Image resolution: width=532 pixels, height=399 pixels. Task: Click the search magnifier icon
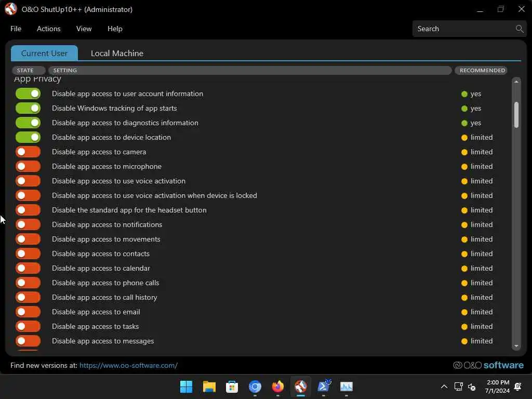pyautogui.click(x=520, y=29)
